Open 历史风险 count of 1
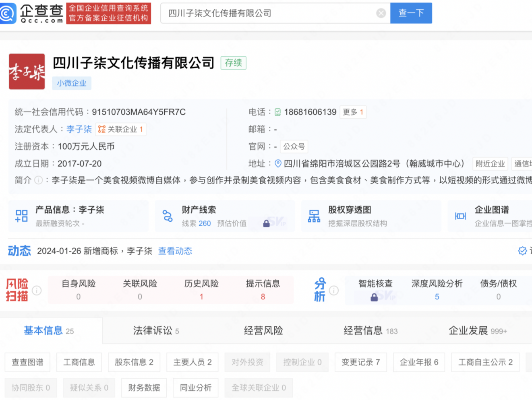Image resolution: width=532 pixels, height=400 pixels. click(201, 290)
